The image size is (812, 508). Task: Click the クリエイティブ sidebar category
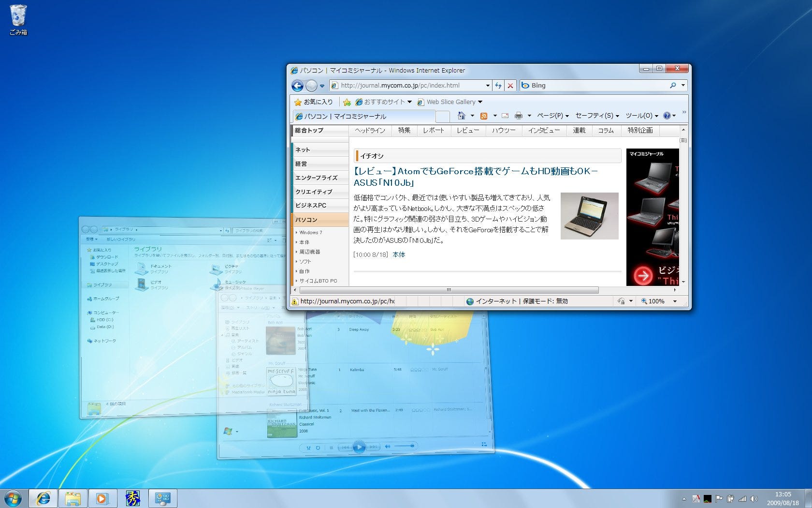[x=319, y=192]
